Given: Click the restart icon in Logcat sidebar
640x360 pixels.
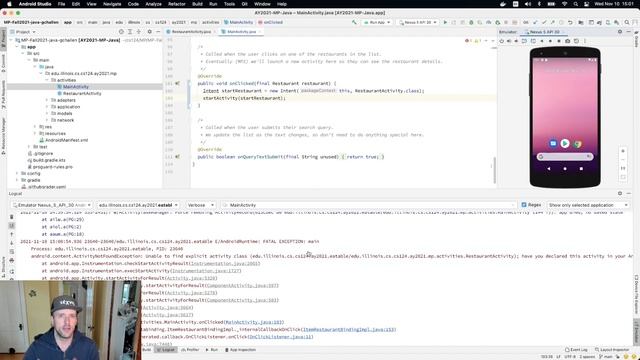Looking at the screenshot, I should click(11, 271).
